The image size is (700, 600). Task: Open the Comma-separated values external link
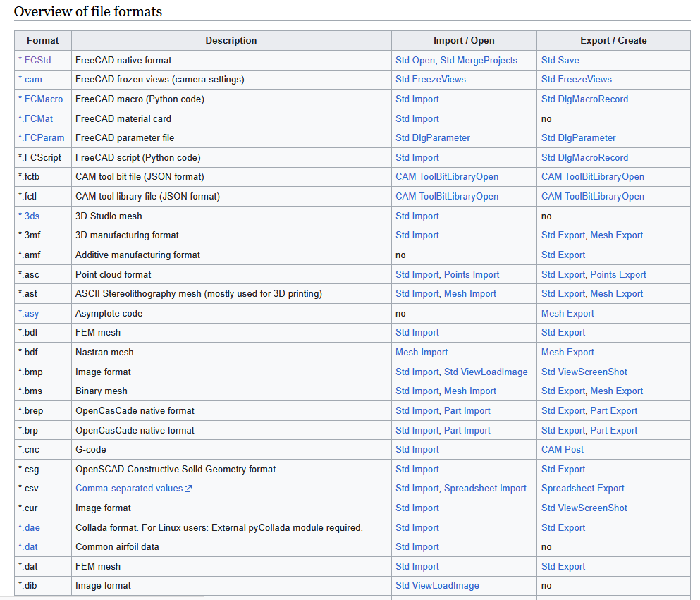coord(133,489)
